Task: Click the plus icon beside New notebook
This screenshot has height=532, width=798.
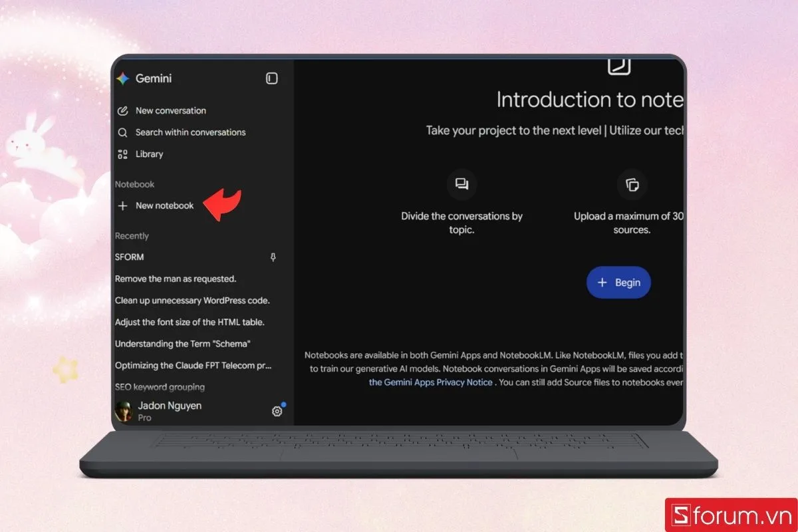Action: [x=122, y=206]
